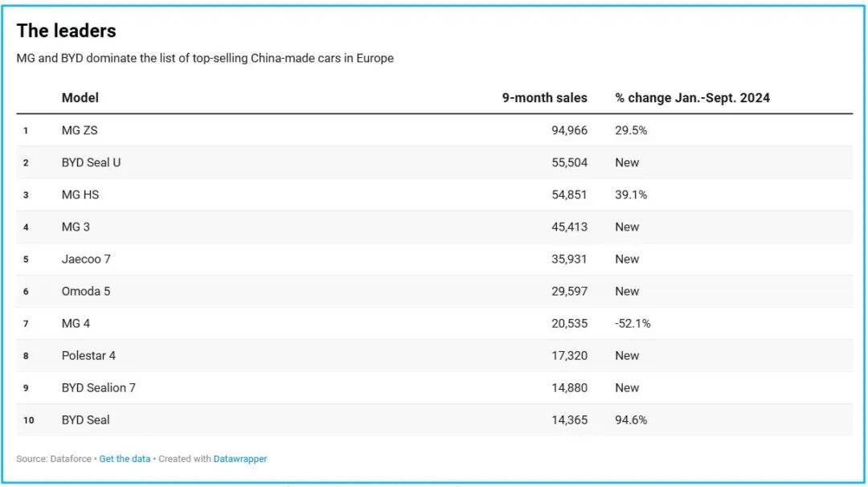This screenshot has width=868, height=487.
Task: Click the '% change Jan.-Sept. 2024' header
Action: [692, 98]
